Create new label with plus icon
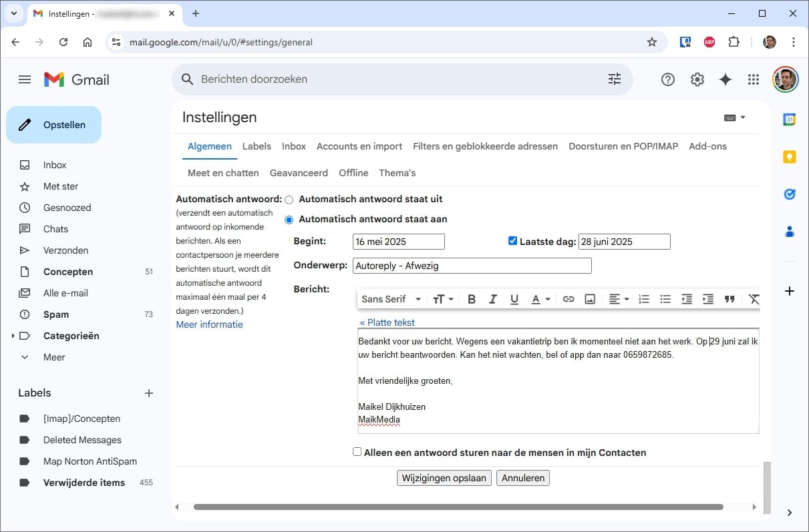 pos(149,393)
